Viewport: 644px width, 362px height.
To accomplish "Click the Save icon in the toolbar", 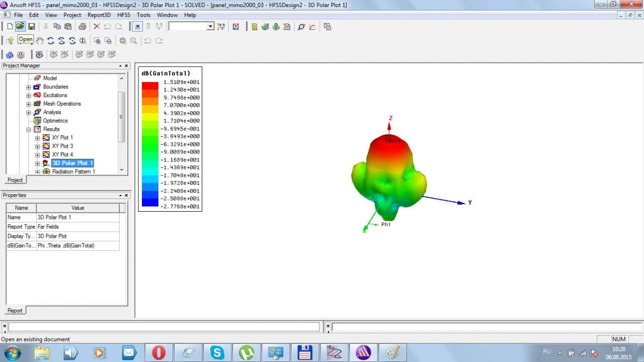I will tap(31, 26).
